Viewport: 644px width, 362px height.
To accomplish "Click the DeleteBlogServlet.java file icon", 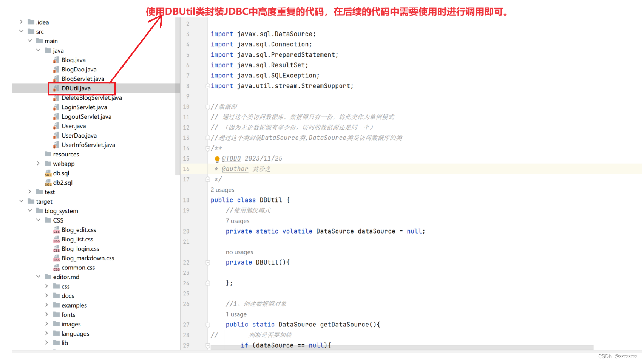I will [x=56, y=98].
